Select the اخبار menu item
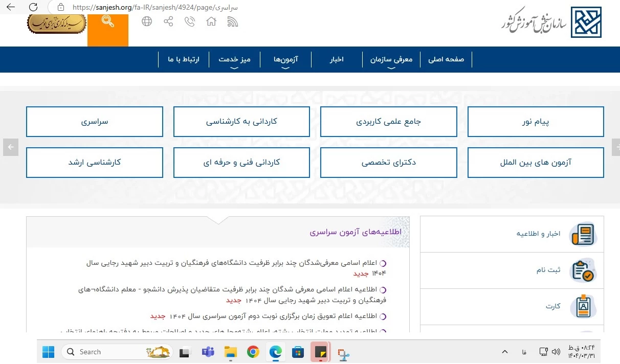 336,59
